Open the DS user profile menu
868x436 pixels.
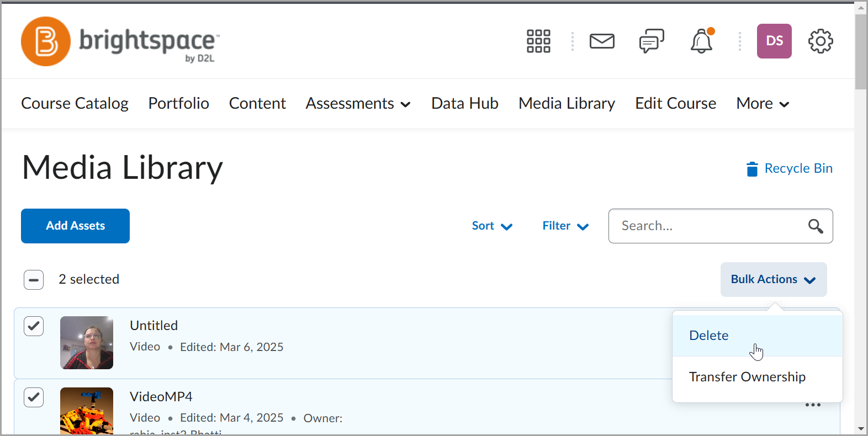[x=774, y=41]
